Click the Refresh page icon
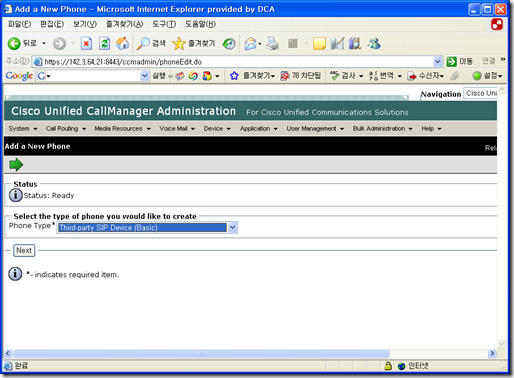The height and width of the screenshot is (378, 514). [x=104, y=44]
